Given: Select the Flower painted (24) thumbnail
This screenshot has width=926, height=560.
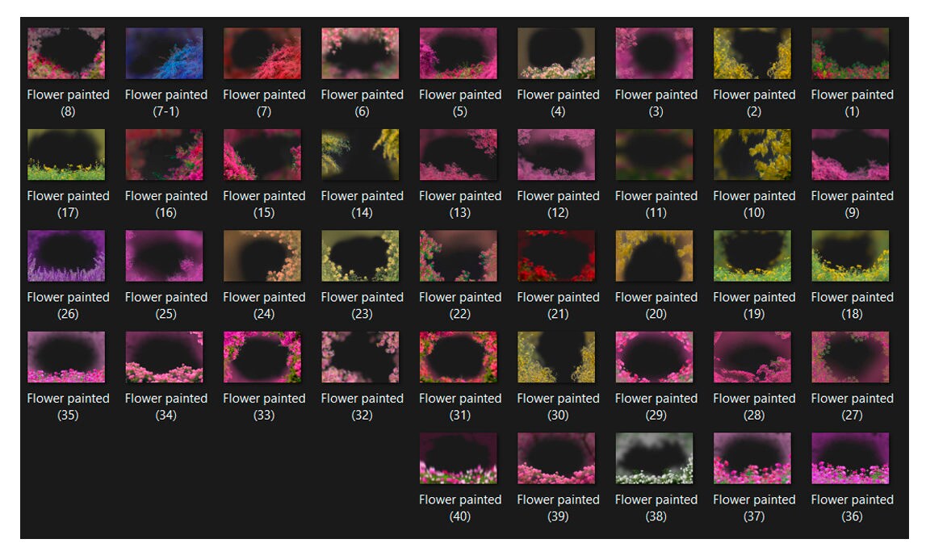Looking at the screenshot, I should click(x=262, y=256).
